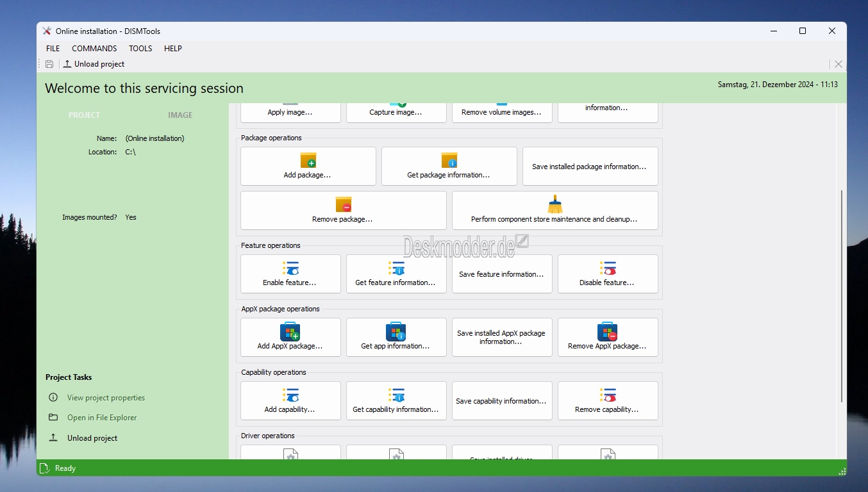Click the sidebar Unload project eject icon

[53, 438]
